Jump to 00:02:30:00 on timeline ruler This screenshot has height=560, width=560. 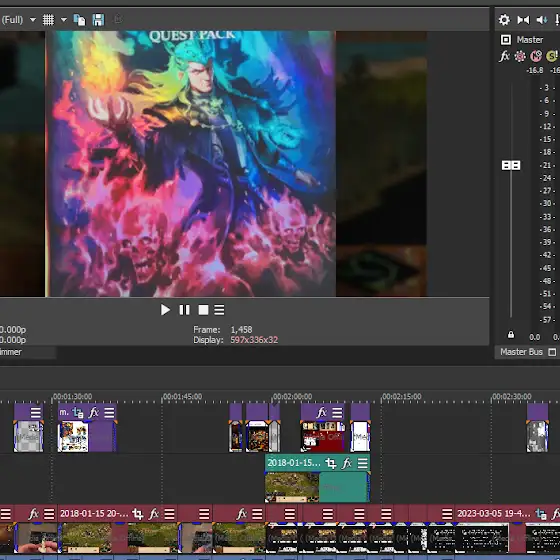[x=512, y=396]
